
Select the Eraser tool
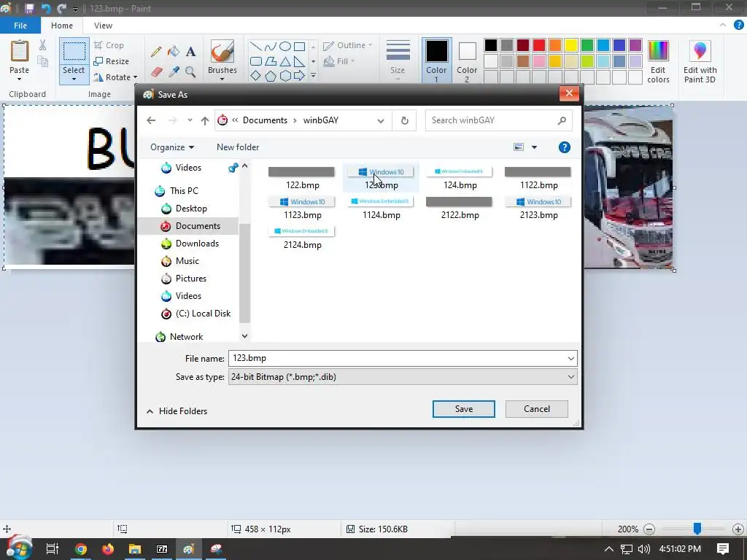(156, 72)
